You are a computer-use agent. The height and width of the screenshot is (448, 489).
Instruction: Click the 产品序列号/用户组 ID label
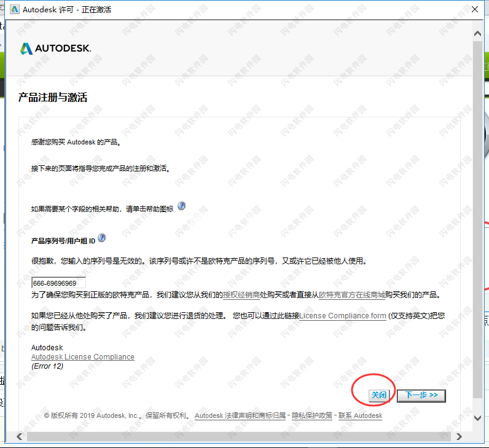63,241
